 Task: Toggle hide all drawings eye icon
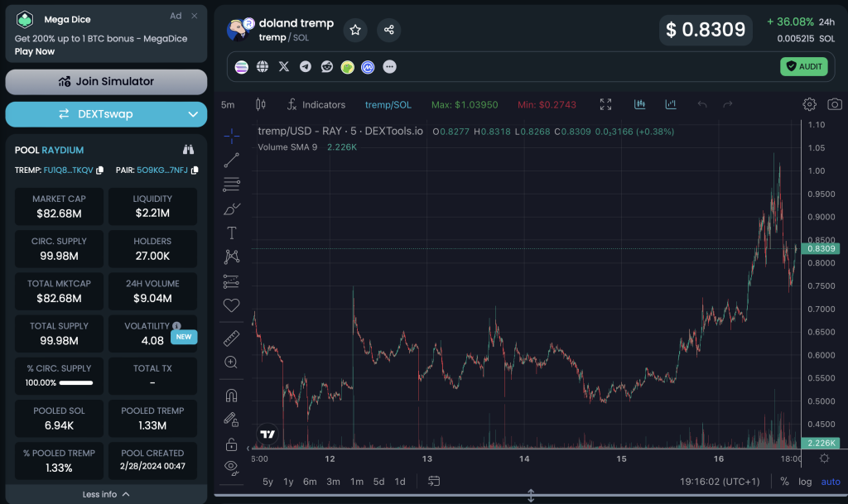(232, 468)
